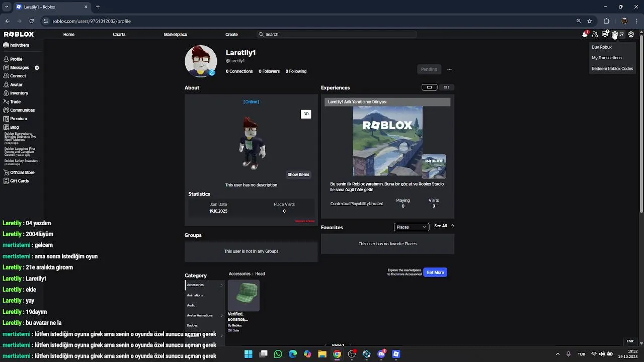Open Connect in the left sidebar
The image size is (644, 362).
[x=15, y=76]
